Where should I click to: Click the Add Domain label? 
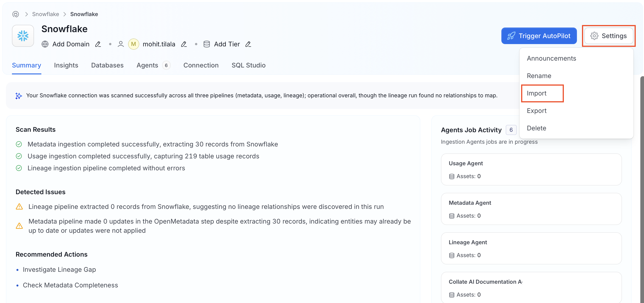(71, 44)
